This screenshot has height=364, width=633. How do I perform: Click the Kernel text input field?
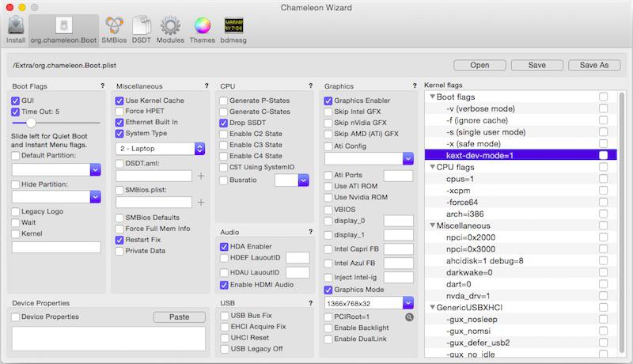click(x=56, y=248)
